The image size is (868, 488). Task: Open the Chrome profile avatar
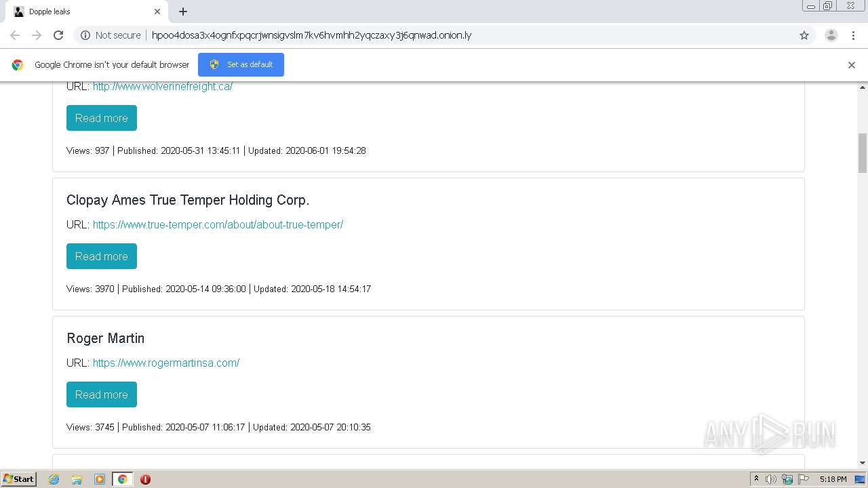pyautogui.click(x=831, y=35)
